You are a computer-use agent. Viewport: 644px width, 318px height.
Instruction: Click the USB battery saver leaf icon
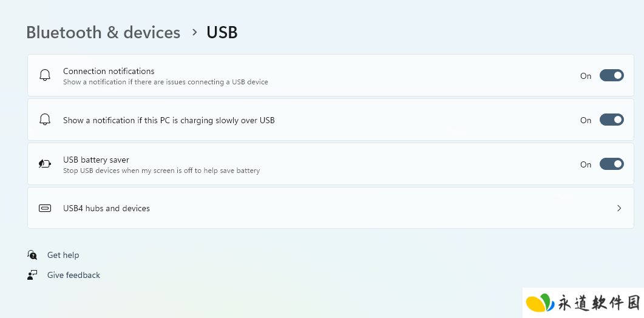click(45, 164)
